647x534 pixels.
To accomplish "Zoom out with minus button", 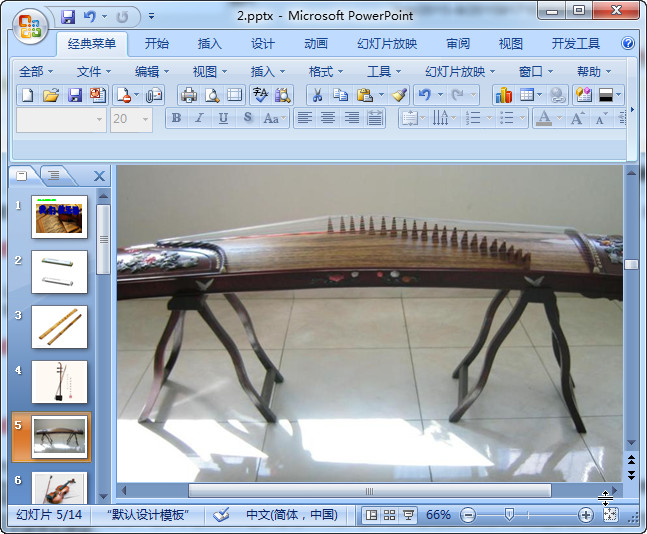I will tap(468, 515).
